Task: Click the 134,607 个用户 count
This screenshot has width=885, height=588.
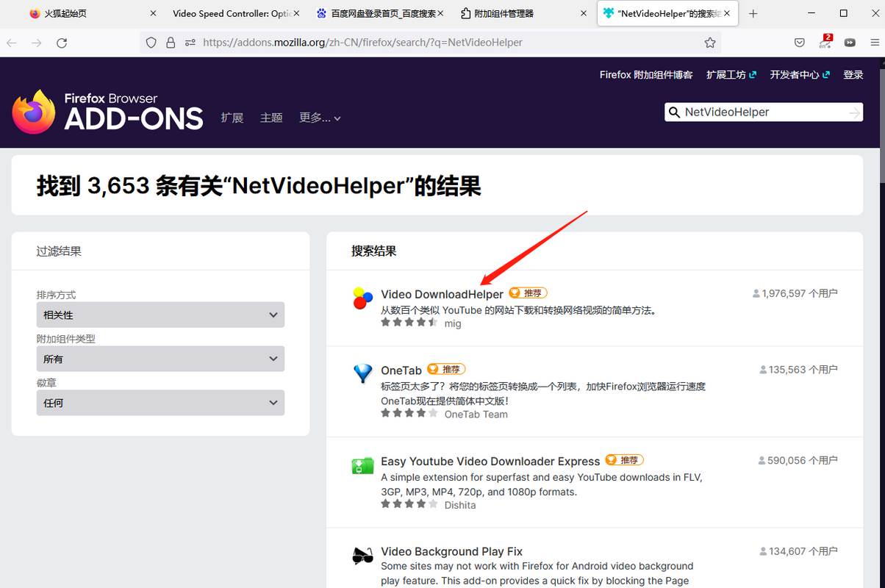Action: [x=798, y=551]
